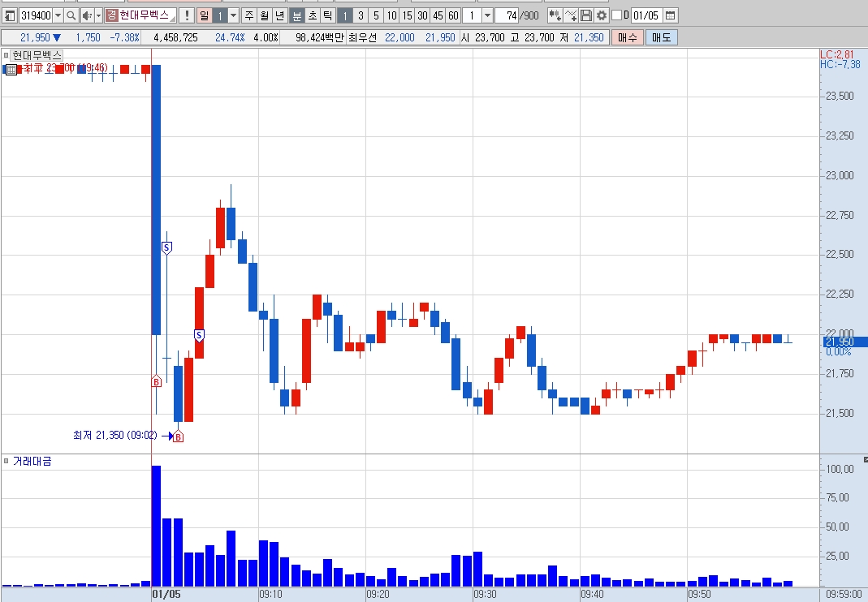Click the small square beside 거래대금 label

point(6,461)
